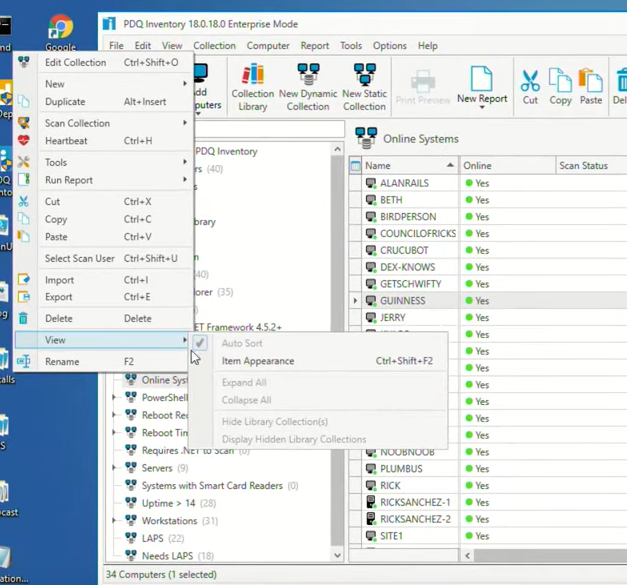Click the Heartbeat heart icon in context menu
Viewport: 627px width, 585px height.
tap(24, 140)
